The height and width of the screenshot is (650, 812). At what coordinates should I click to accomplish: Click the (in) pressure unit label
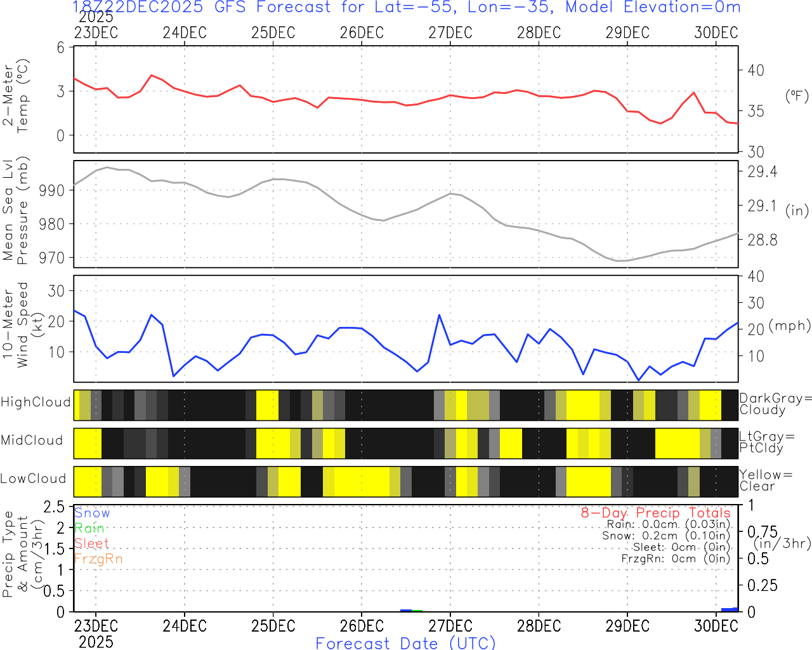pyautogui.click(x=797, y=210)
